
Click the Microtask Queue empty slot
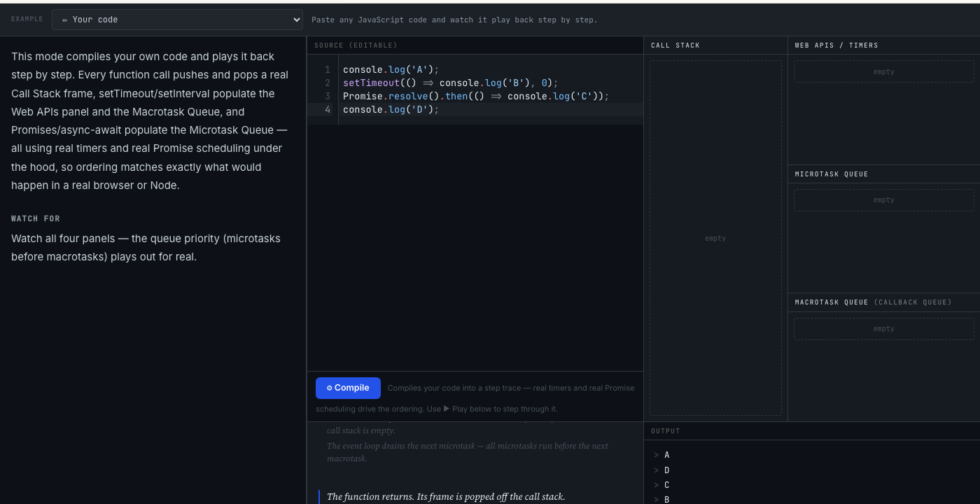883,199
